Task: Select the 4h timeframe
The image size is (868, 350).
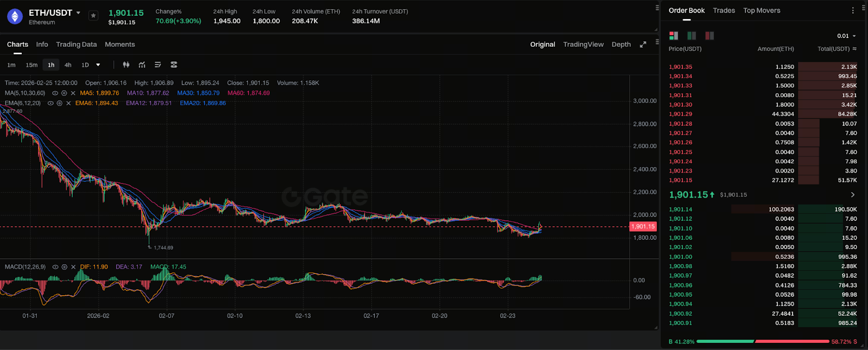Action: click(68, 65)
